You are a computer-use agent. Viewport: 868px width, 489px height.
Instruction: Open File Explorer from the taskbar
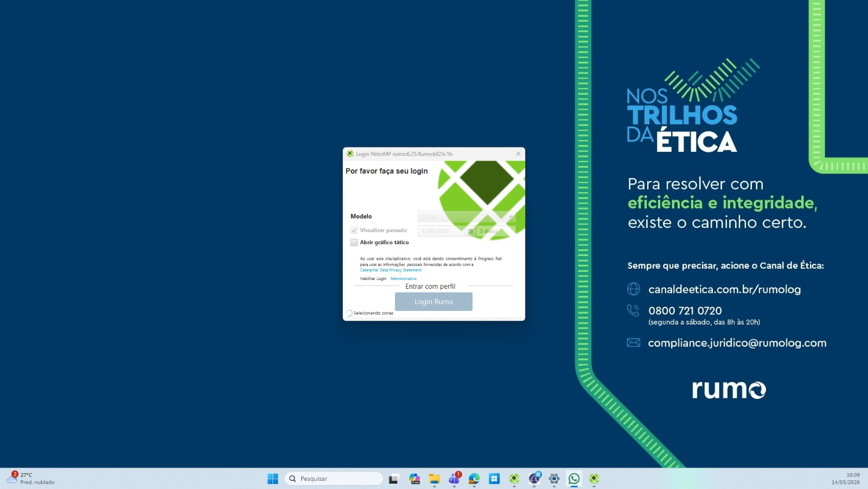(x=434, y=479)
